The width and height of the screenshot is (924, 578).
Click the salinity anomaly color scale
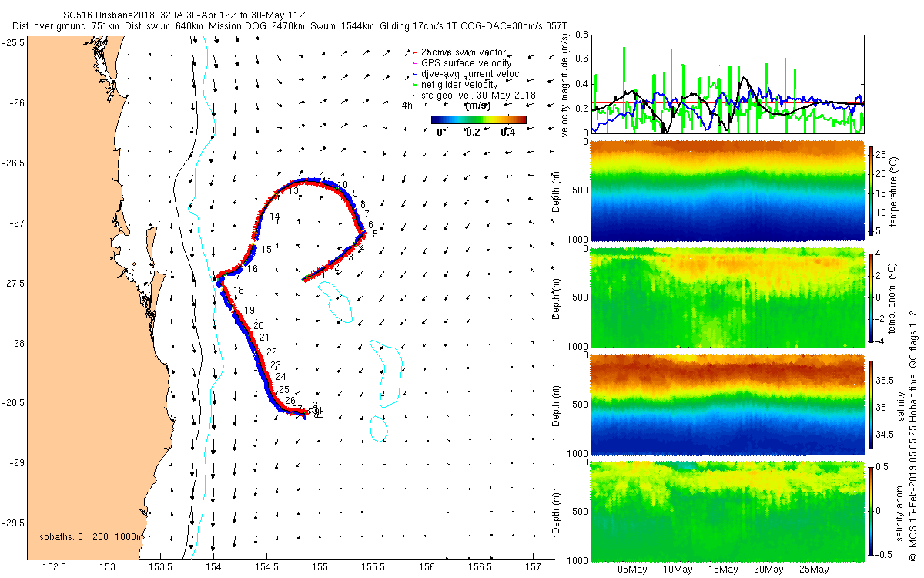click(x=872, y=512)
